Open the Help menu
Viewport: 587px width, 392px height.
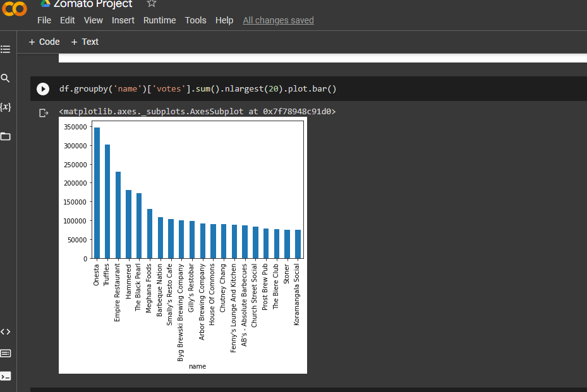(224, 20)
